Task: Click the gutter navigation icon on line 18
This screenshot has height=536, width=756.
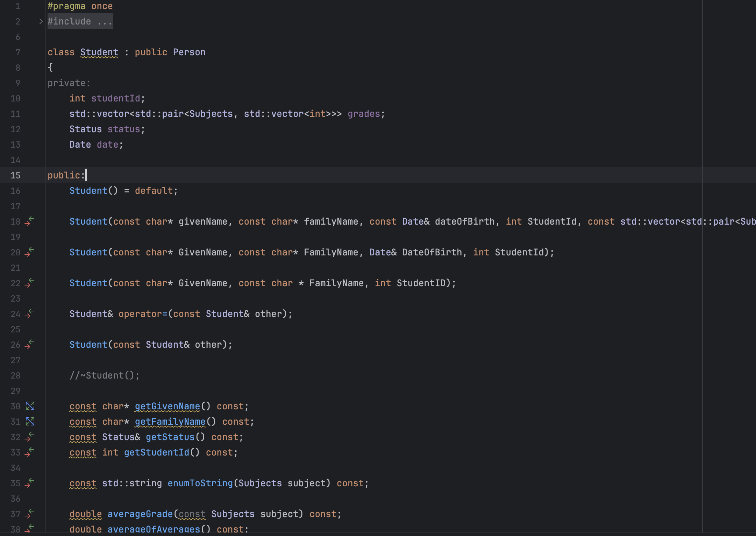Action: click(x=30, y=221)
